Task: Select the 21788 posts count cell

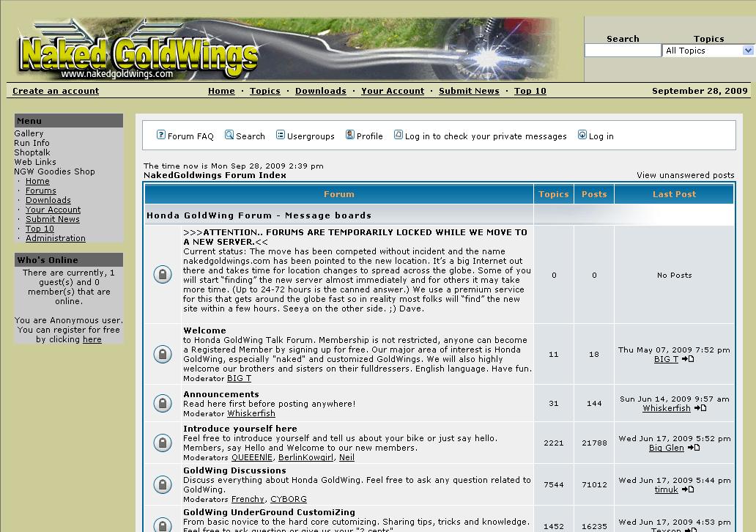Action: click(594, 443)
